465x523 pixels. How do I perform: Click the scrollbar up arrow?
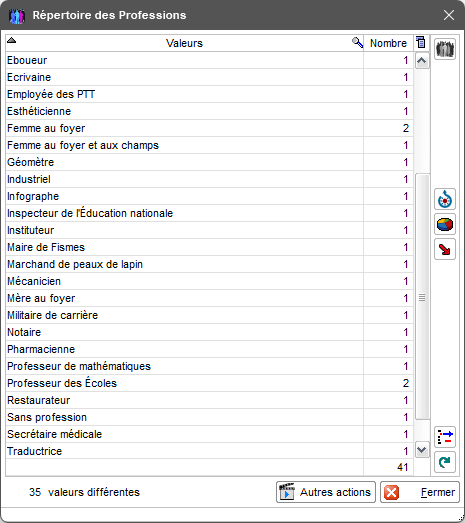(422, 61)
